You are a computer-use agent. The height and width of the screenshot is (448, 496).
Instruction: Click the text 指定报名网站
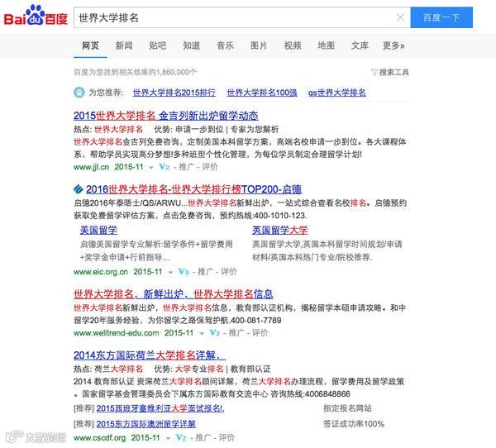[x=347, y=408]
